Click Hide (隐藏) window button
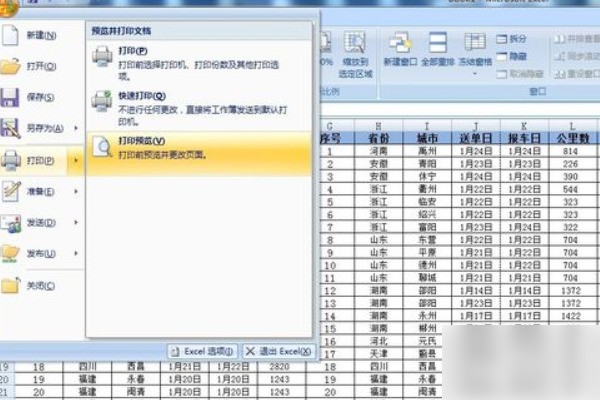The width and height of the screenshot is (600, 400). (x=511, y=56)
